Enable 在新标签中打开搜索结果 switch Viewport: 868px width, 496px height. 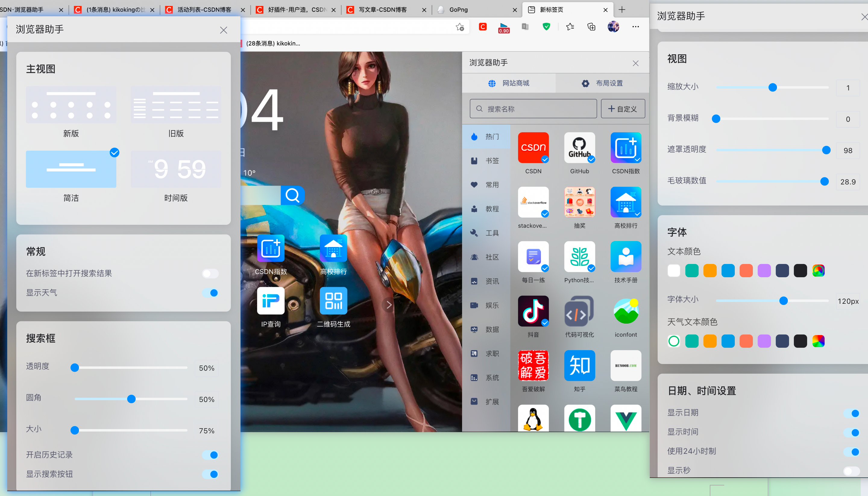[x=210, y=273]
